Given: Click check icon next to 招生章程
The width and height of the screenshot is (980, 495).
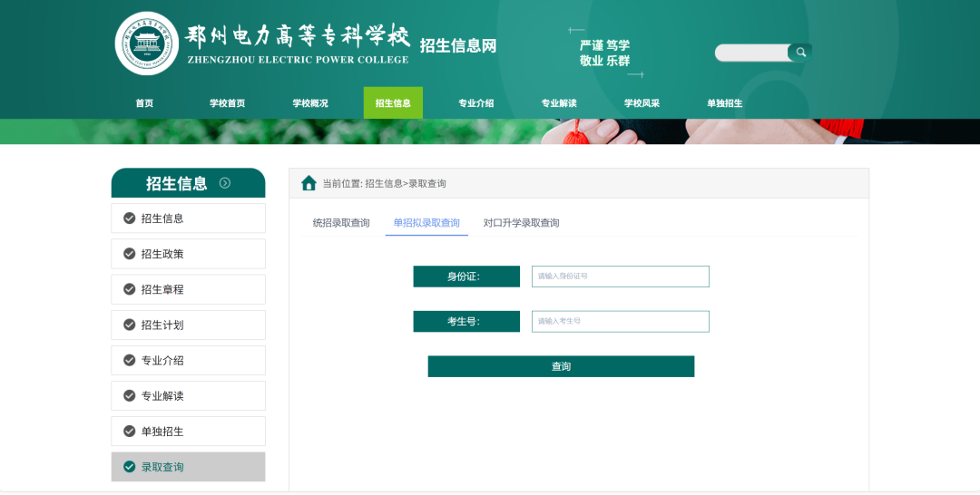Looking at the screenshot, I should pyautogui.click(x=129, y=289).
